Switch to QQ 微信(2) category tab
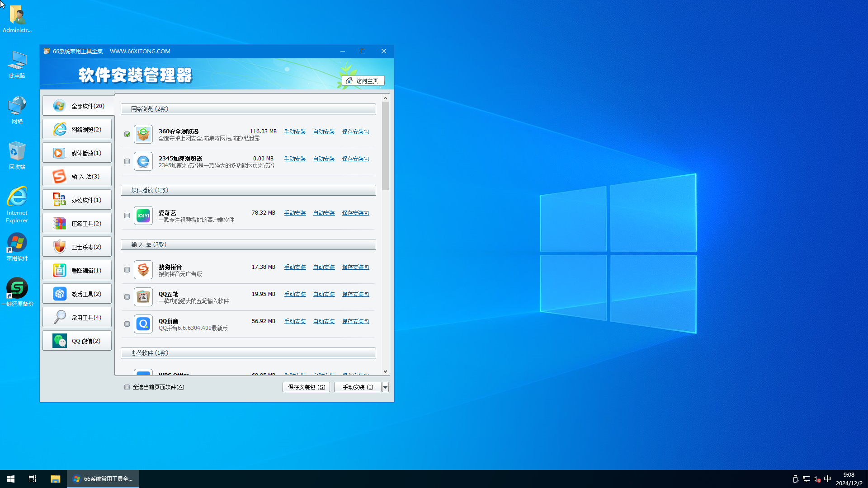 (x=77, y=341)
